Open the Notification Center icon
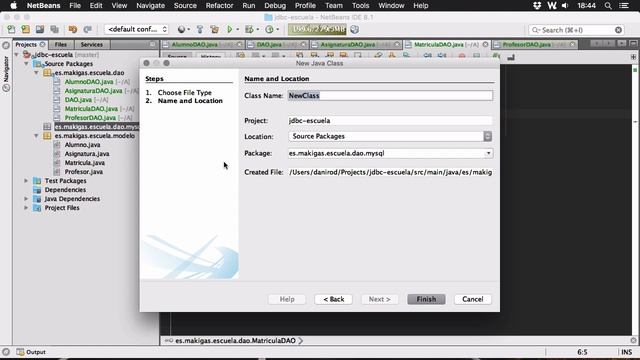Screen dimensions: 640x360 point(624,6)
